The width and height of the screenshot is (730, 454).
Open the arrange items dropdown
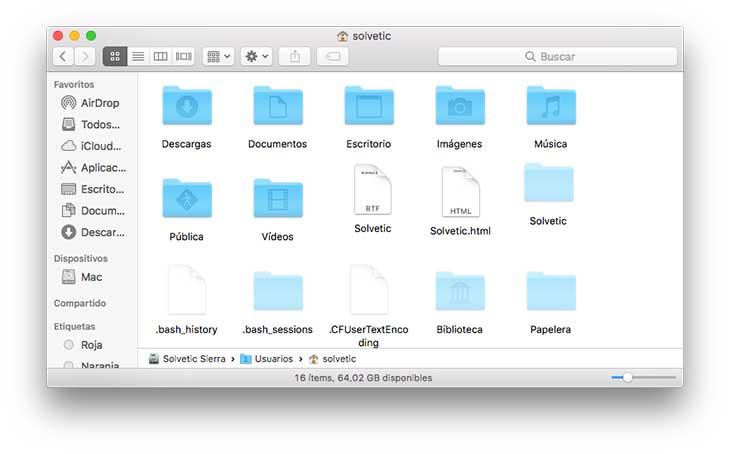218,56
